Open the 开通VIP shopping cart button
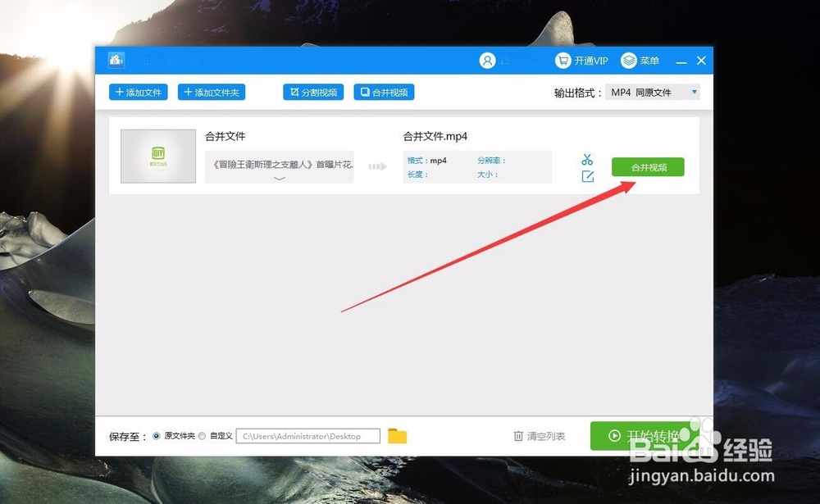Viewport: 820px width, 504px height. pyautogui.click(x=581, y=61)
